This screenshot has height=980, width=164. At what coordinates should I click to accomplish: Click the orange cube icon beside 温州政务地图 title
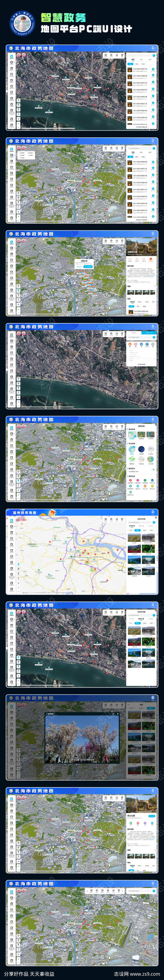pyautogui.click(x=52, y=513)
